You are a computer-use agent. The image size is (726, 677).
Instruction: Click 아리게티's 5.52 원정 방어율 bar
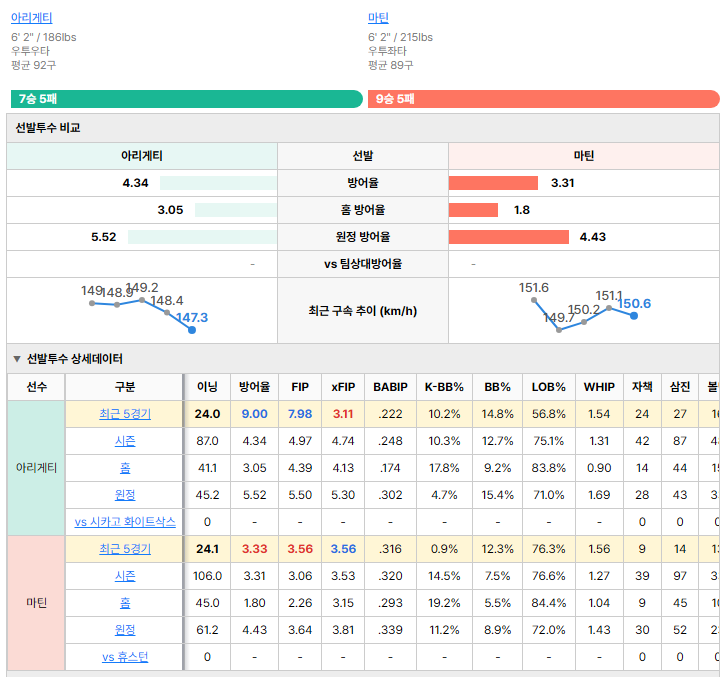pos(202,237)
